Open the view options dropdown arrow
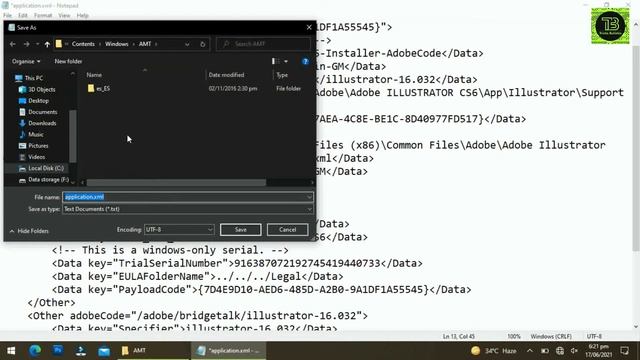The width and height of the screenshot is (640, 360). pyautogui.click(x=286, y=61)
